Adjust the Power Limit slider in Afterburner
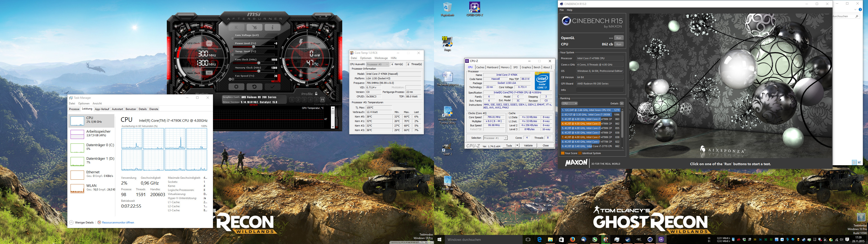The height and width of the screenshot is (244, 868). tap(254, 47)
